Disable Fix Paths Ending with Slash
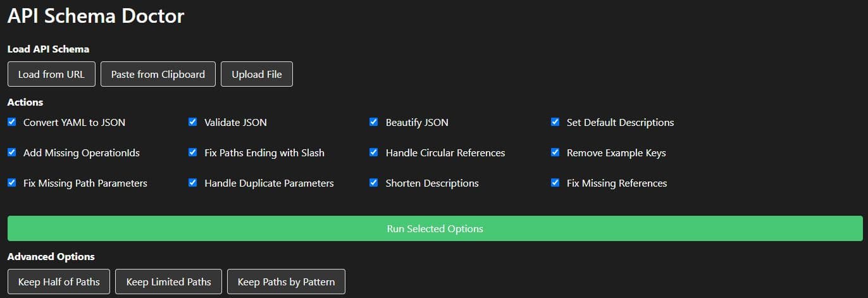868x298 pixels. tap(193, 152)
